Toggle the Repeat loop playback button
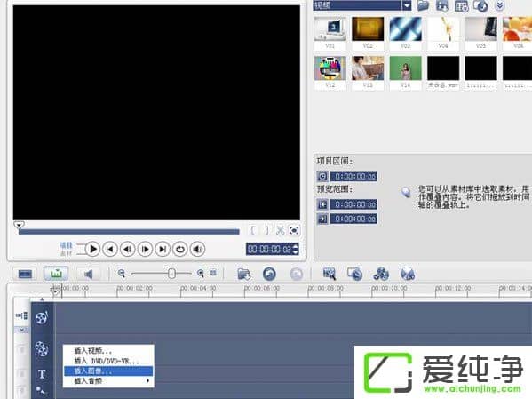 pos(180,249)
